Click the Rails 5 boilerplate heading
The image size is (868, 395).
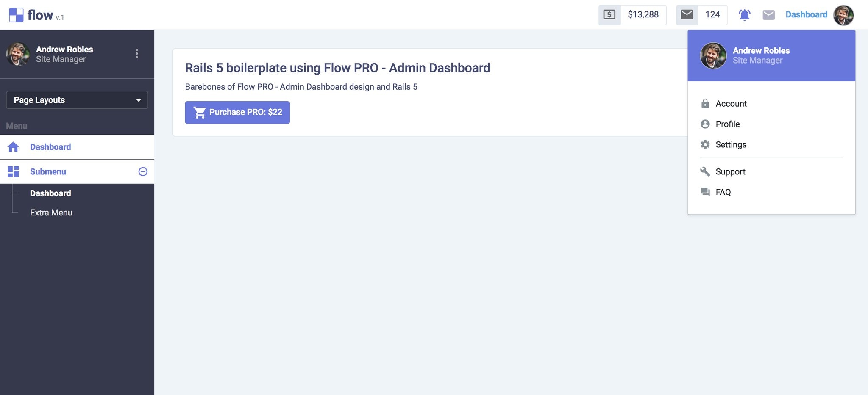coord(337,68)
